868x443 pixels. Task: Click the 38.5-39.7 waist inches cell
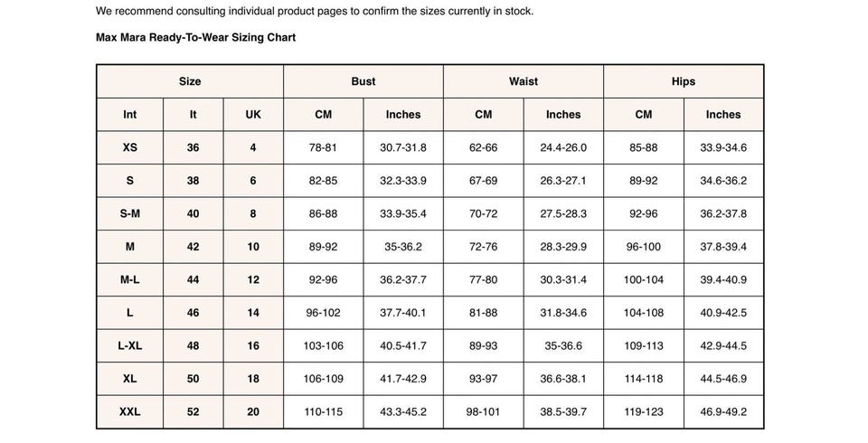pos(563,411)
